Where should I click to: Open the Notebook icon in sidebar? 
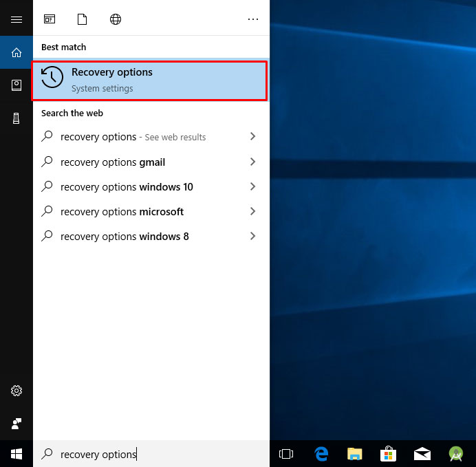coord(17,85)
